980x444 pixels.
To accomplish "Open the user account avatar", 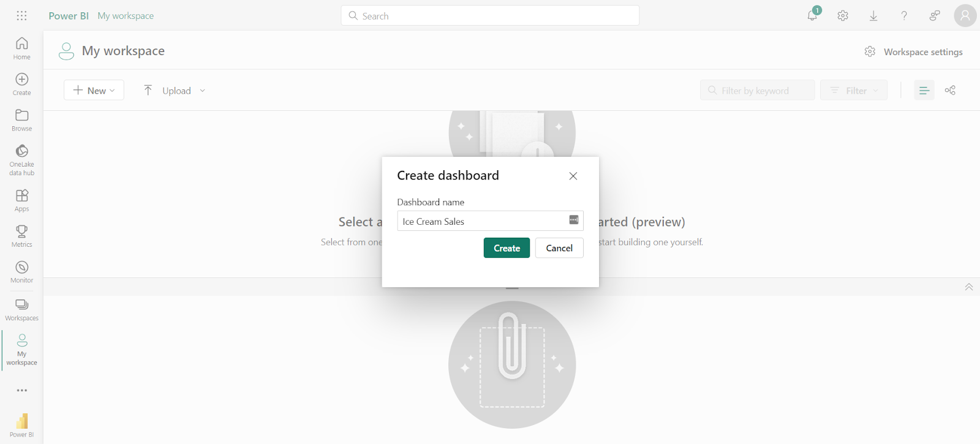I will [x=965, y=15].
